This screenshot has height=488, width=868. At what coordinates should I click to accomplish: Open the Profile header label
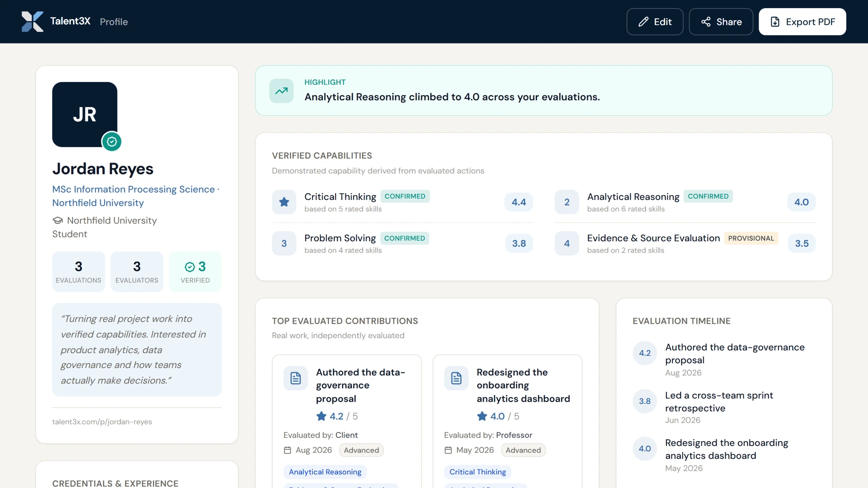114,22
